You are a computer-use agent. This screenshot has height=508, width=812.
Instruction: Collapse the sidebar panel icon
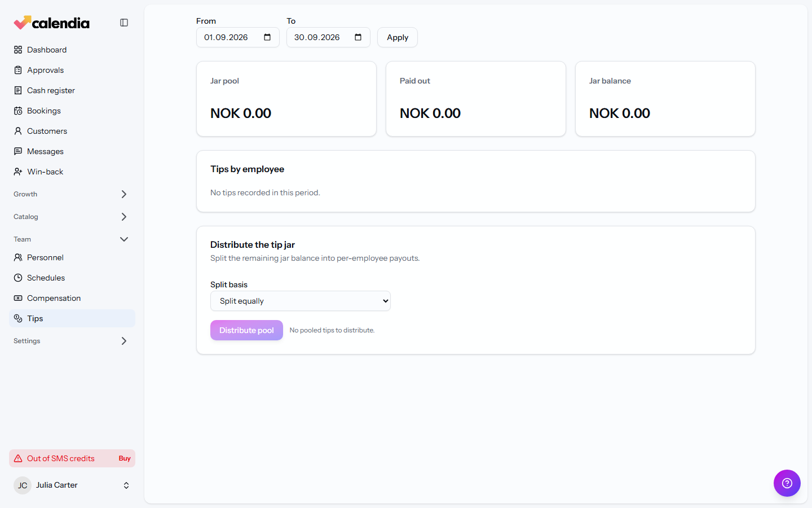tap(124, 23)
